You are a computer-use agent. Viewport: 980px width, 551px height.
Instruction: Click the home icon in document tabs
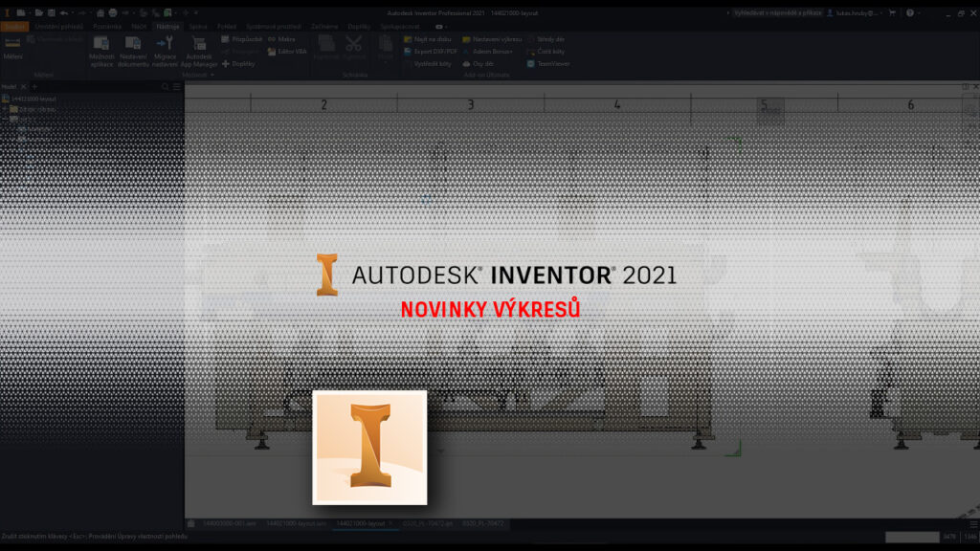pos(191,523)
